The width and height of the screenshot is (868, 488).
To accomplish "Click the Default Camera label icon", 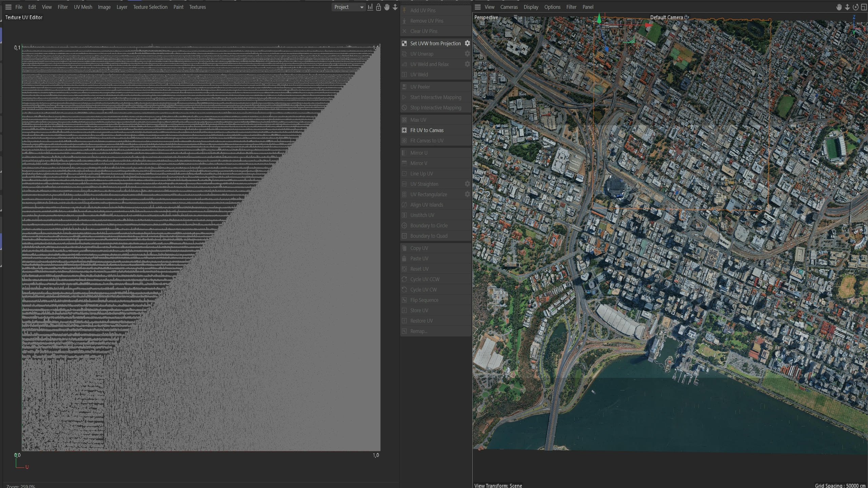I will [x=687, y=17].
